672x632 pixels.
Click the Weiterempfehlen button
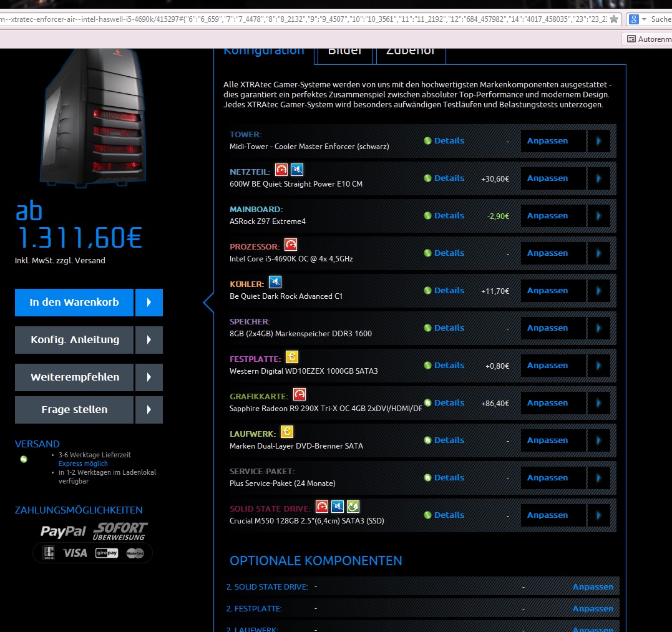[74, 377]
